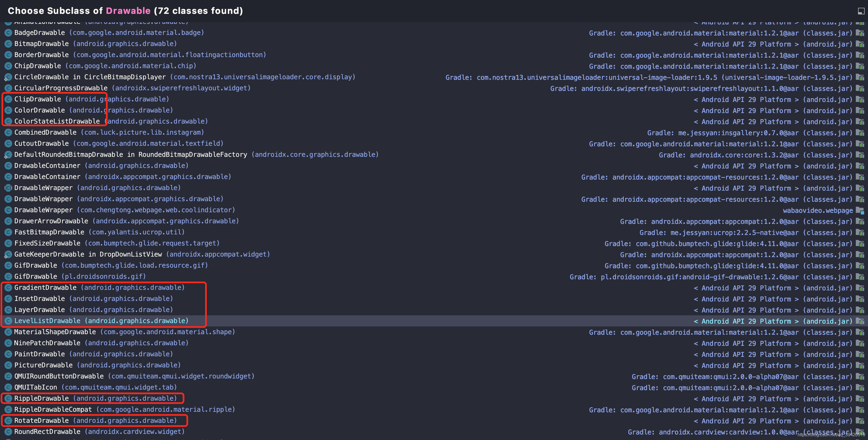Choose FastBitmapDrawable from ucrop.util

pos(434,232)
